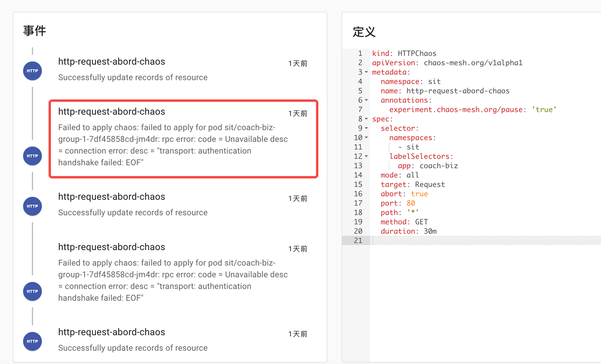Click the topmost event's 1天前 timestamp
Image resolution: width=601 pixels, height=364 pixels.
pos(298,64)
